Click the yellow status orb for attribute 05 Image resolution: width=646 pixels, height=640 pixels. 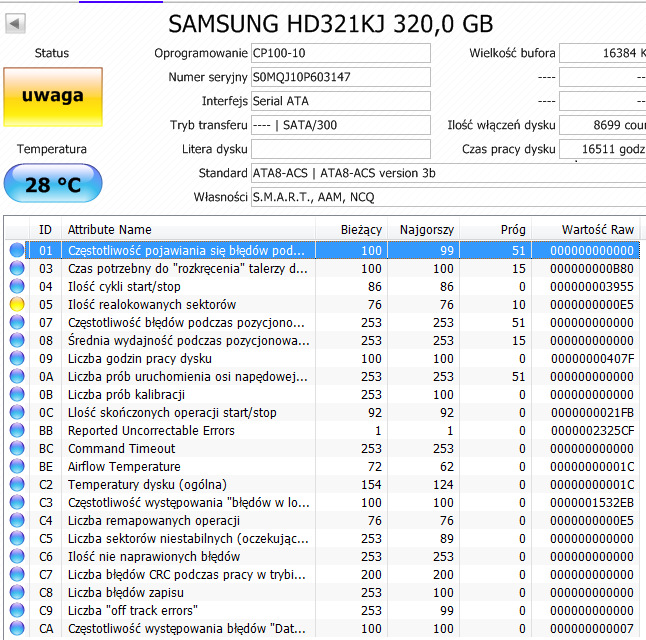click(16, 305)
